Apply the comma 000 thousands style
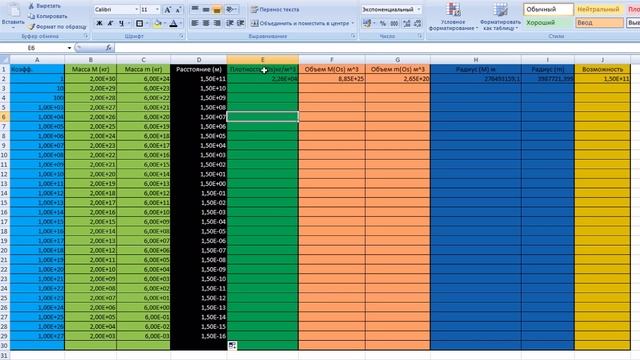This screenshot has height=360, width=640. click(394, 24)
